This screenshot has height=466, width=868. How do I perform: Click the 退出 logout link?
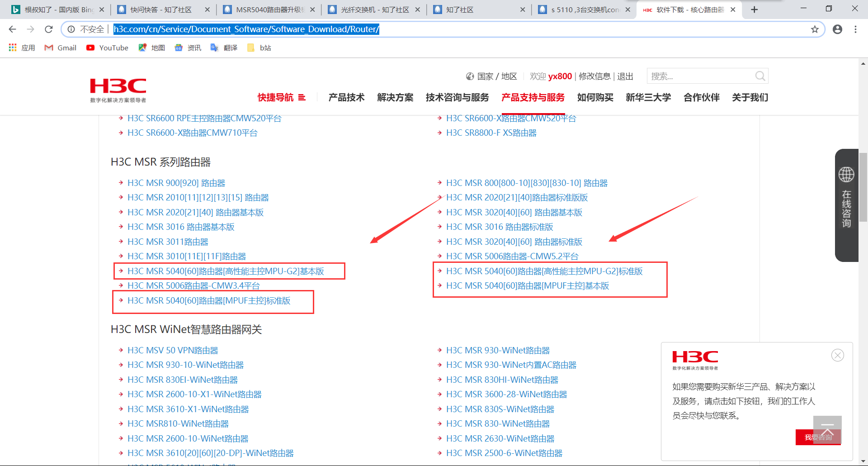click(625, 76)
